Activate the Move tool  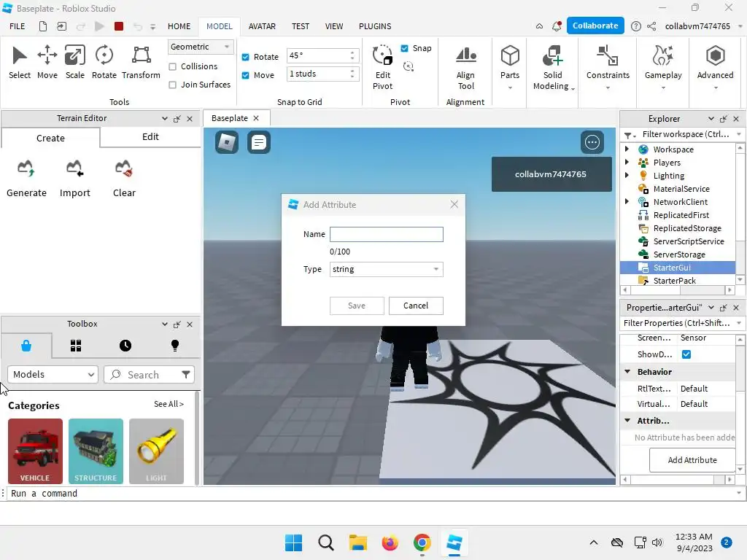point(47,62)
